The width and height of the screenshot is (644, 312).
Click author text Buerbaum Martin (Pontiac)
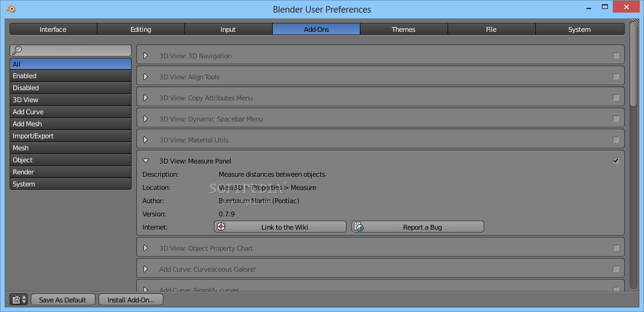click(x=259, y=201)
